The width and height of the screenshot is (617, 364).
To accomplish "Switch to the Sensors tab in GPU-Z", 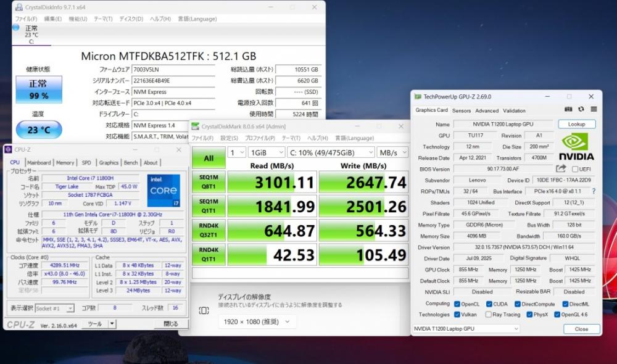I will tap(461, 110).
